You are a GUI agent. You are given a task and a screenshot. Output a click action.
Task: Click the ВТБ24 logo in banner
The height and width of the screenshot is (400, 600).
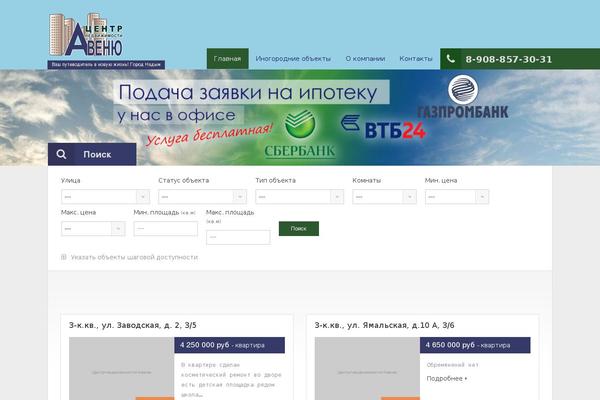[x=383, y=128]
